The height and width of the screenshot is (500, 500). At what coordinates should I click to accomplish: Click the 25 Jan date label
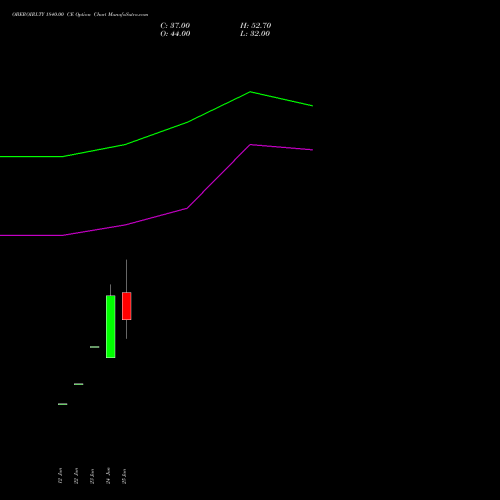click(x=124, y=476)
